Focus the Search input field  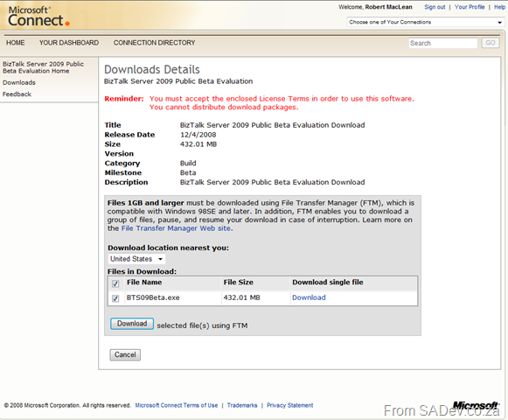(x=443, y=43)
